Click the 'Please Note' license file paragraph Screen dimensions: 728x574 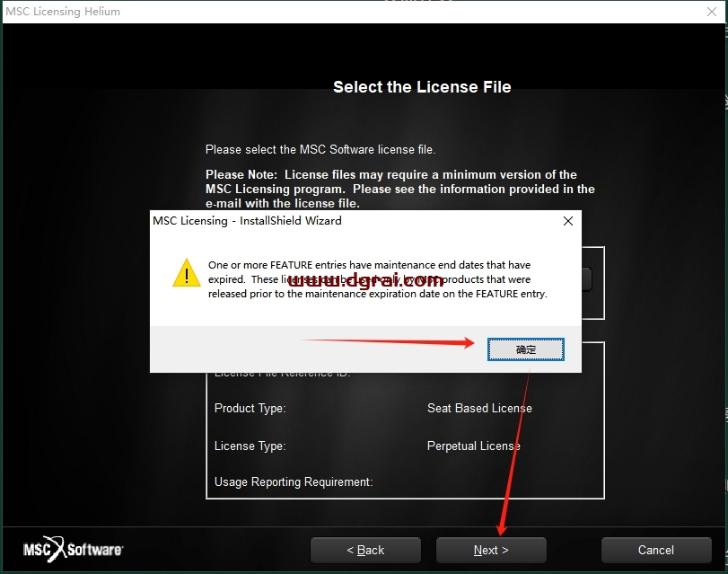[400, 189]
